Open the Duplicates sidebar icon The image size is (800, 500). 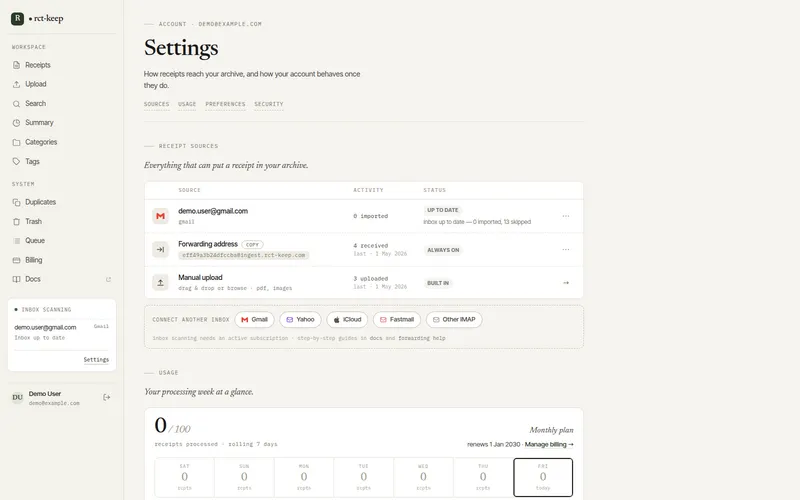point(16,202)
